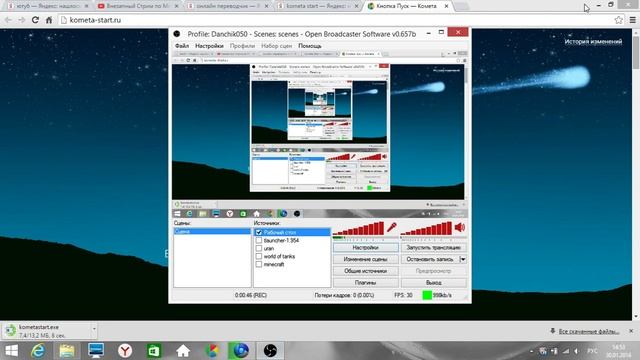Open the 'Все скачанные файлы' link
The width and height of the screenshot is (640, 360).
[589, 331]
